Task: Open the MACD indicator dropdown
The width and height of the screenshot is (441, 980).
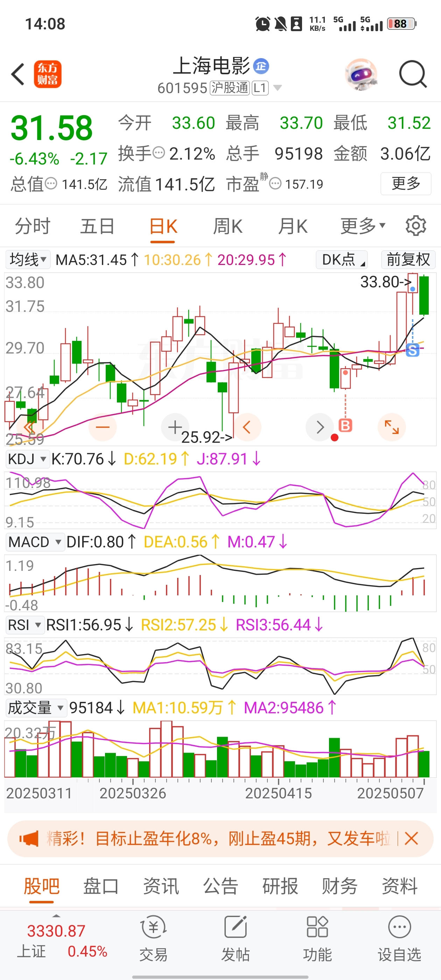Action: [35, 542]
